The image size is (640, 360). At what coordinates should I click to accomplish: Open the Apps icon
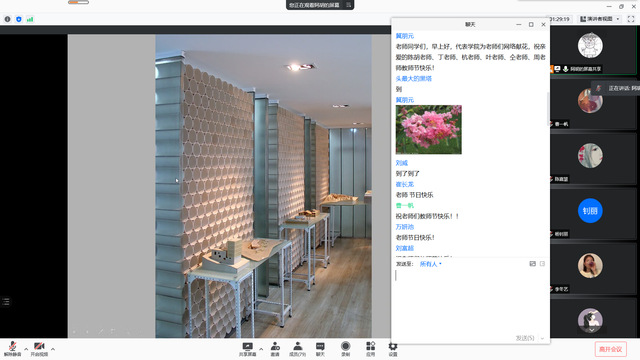(x=371, y=349)
